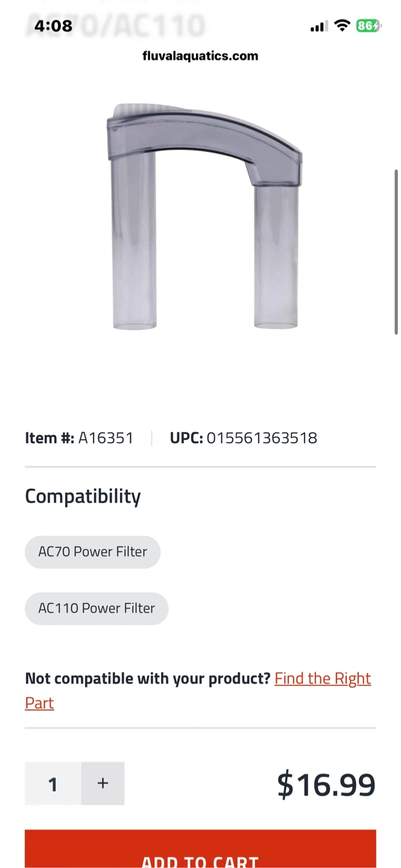Tap the battery level indicator
Screen dimensions: 401x868
(368, 26)
